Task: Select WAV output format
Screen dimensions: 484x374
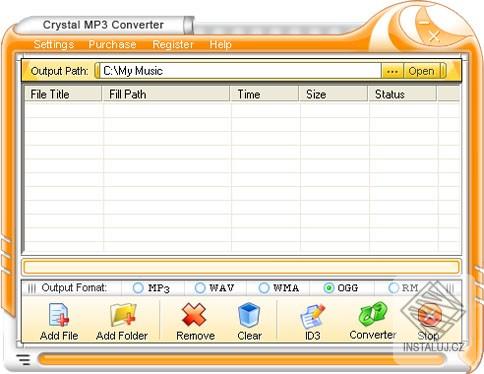Action: point(200,288)
